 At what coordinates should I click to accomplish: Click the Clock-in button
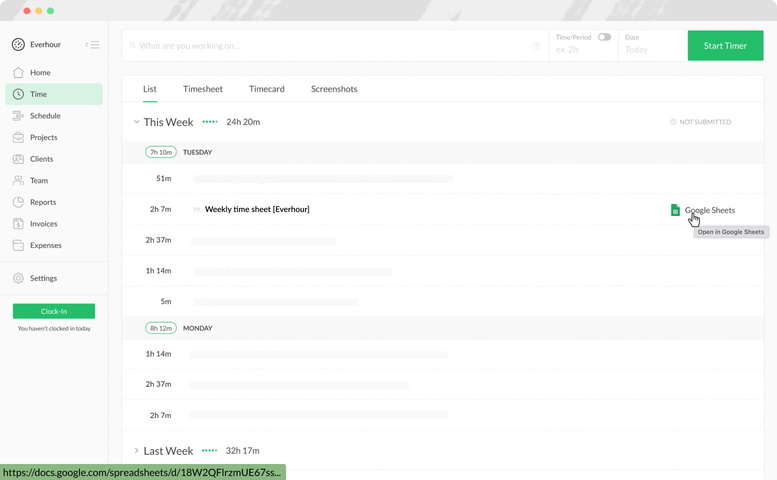click(x=54, y=311)
